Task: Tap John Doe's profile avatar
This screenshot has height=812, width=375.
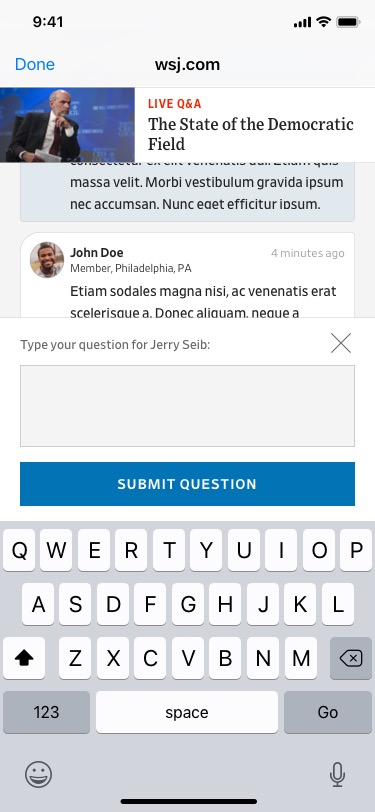Action: point(47,260)
